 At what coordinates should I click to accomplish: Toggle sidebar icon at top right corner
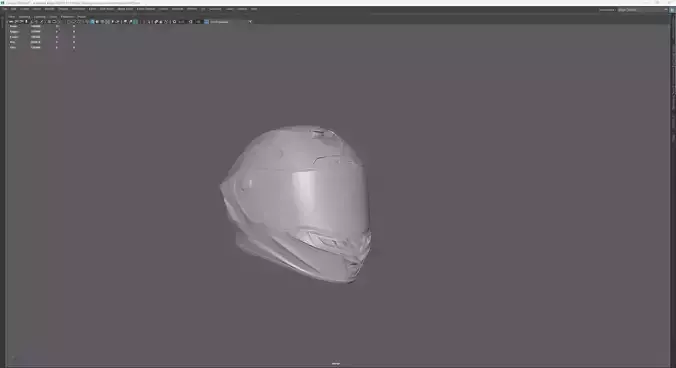point(672,9)
